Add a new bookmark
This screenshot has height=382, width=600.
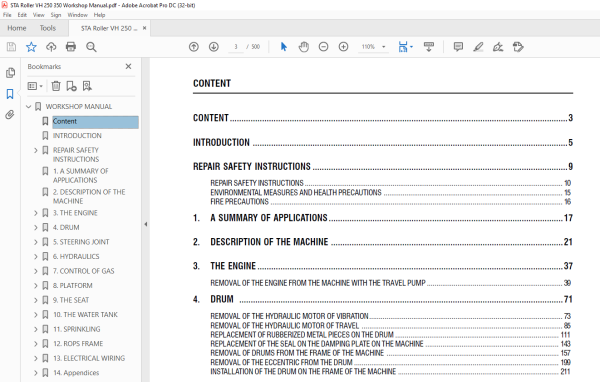click(x=71, y=86)
